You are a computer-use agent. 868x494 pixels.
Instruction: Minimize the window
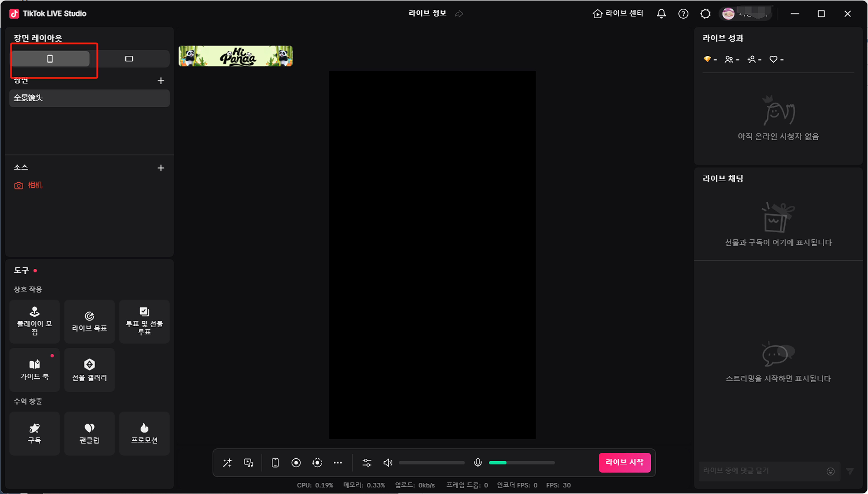(x=795, y=14)
